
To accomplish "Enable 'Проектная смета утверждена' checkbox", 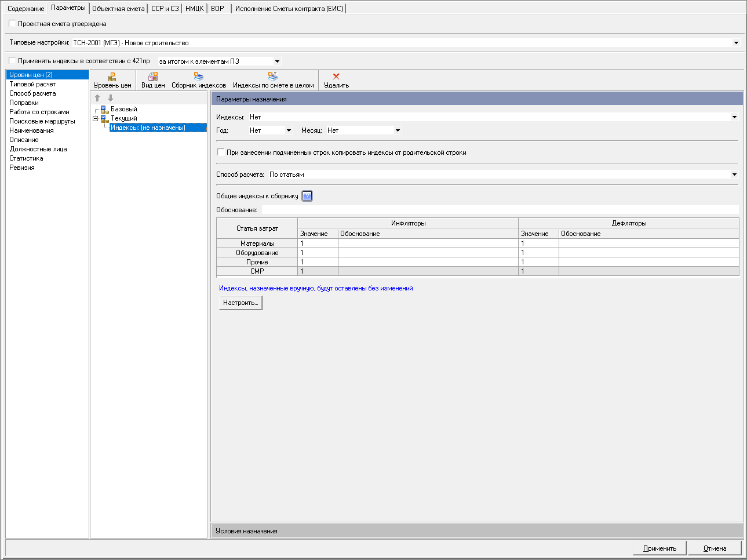I will (x=13, y=24).
